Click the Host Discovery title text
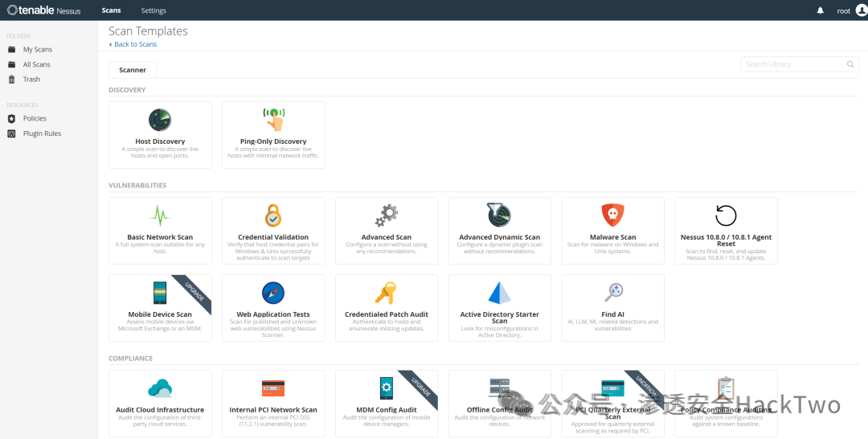Image resolution: width=868 pixels, height=439 pixels. pyautogui.click(x=160, y=142)
